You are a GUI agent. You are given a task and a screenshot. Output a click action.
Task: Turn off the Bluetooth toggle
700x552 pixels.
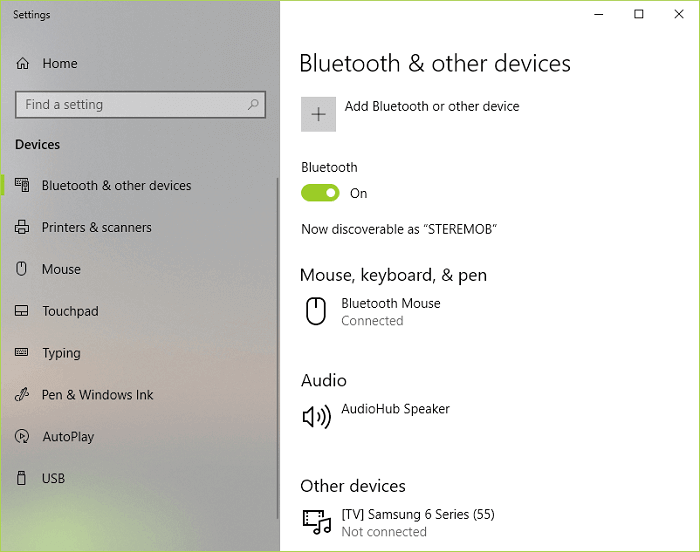pos(320,193)
